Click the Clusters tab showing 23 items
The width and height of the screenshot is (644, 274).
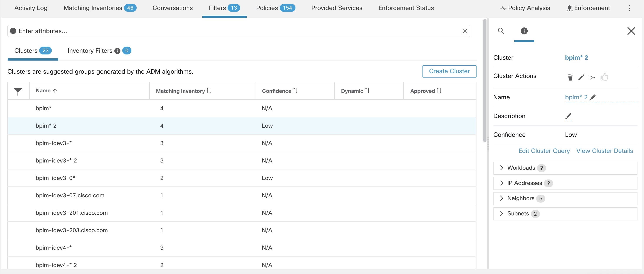pos(33,50)
